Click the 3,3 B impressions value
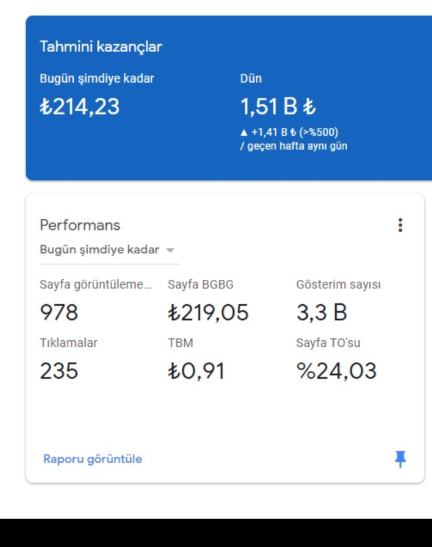 tap(321, 312)
